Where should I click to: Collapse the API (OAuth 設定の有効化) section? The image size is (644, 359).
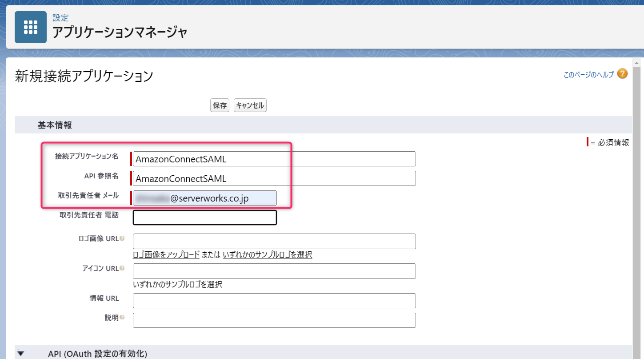(x=21, y=354)
